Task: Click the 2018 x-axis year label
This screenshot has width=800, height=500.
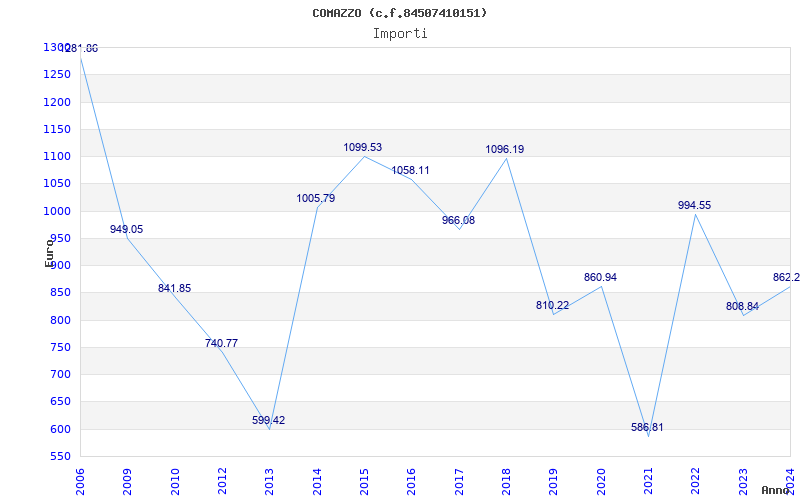Action: pos(506,482)
